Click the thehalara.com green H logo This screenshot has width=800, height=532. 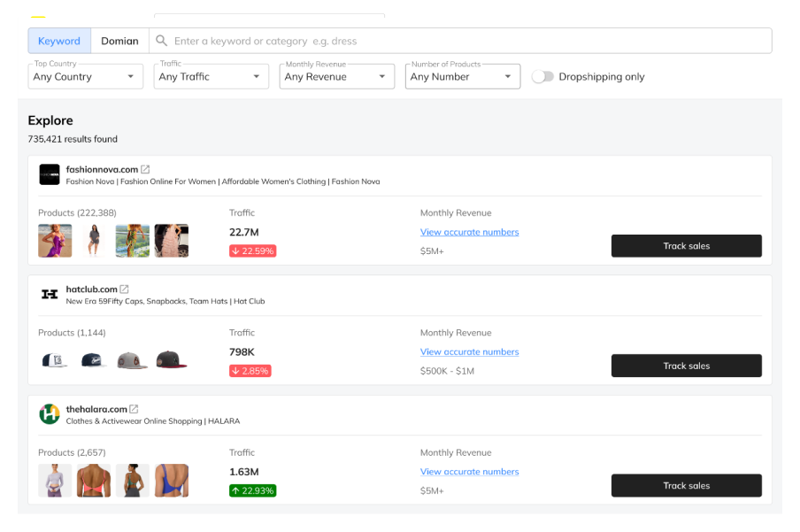50,414
